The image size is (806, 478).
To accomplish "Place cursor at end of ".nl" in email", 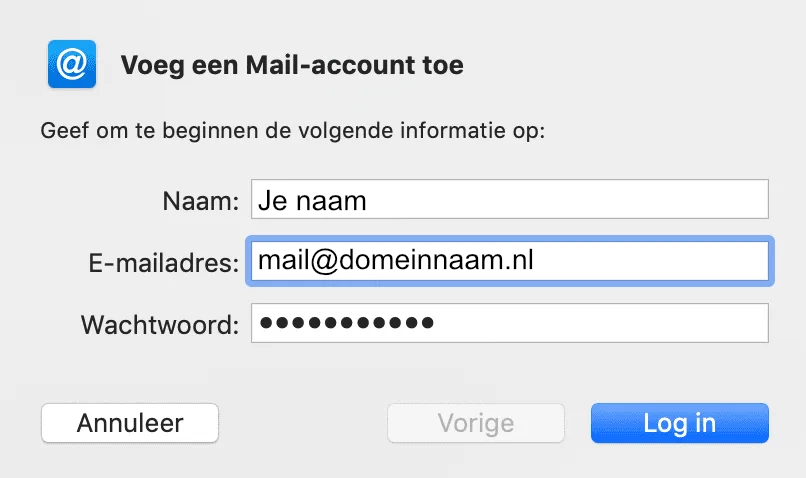I will tap(534, 262).
